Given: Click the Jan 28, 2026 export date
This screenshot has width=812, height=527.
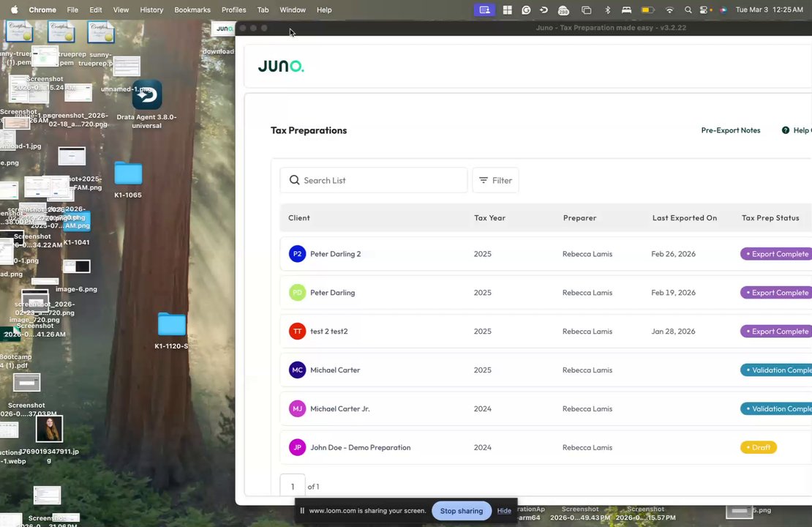Looking at the screenshot, I should [673, 331].
